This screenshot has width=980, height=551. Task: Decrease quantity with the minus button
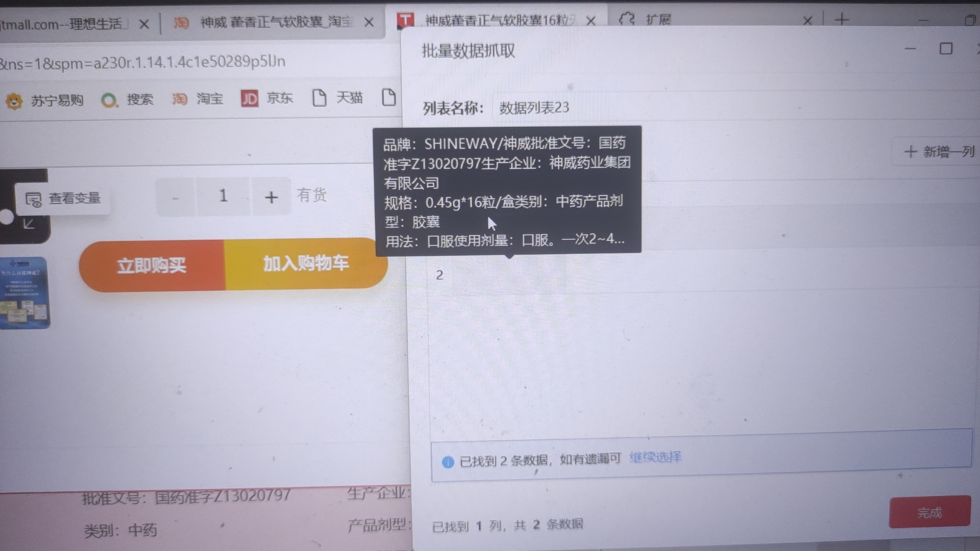pos(175,197)
